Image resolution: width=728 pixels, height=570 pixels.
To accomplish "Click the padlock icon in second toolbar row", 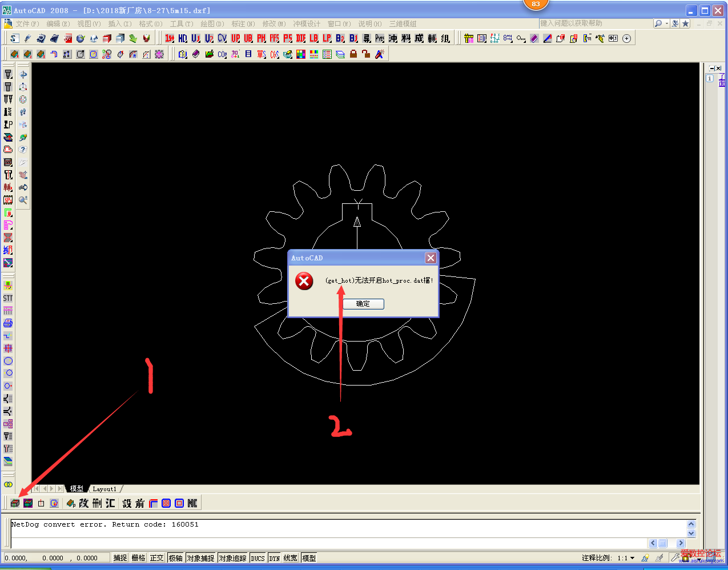I will click(x=353, y=54).
